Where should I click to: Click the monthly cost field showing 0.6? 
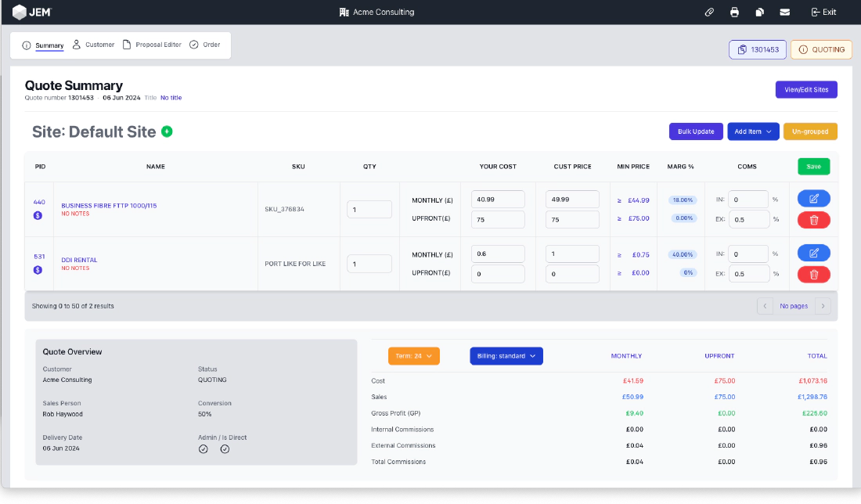(498, 254)
